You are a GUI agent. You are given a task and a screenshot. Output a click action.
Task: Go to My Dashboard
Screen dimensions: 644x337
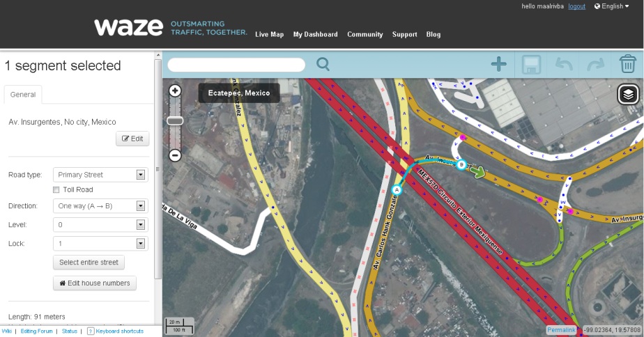click(316, 35)
